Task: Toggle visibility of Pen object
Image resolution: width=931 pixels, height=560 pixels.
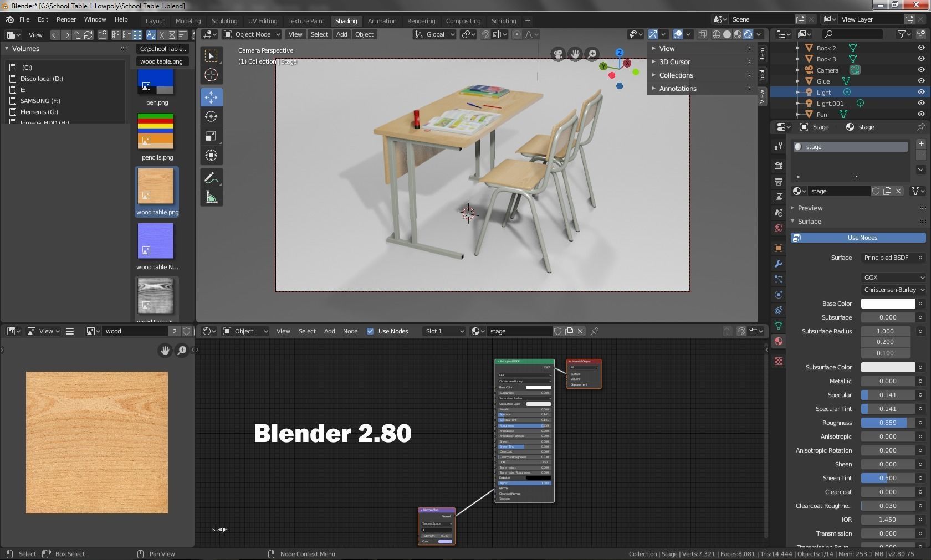Action: tap(921, 115)
